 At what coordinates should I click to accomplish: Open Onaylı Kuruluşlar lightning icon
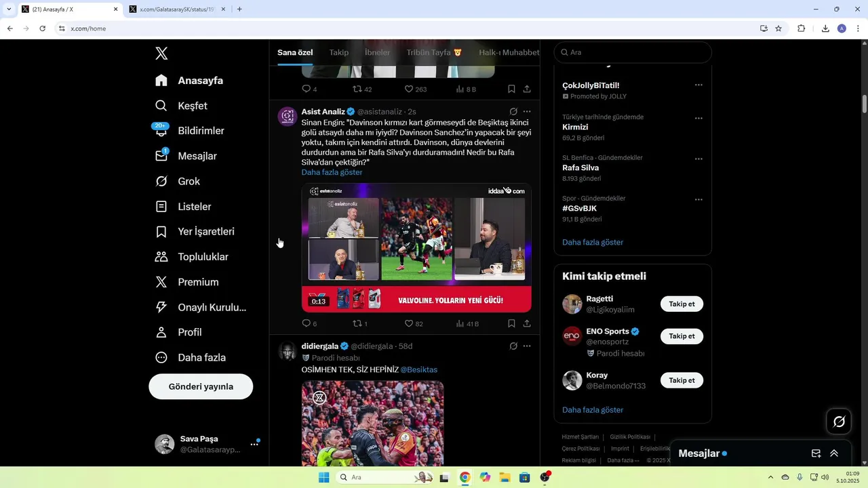(161, 307)
